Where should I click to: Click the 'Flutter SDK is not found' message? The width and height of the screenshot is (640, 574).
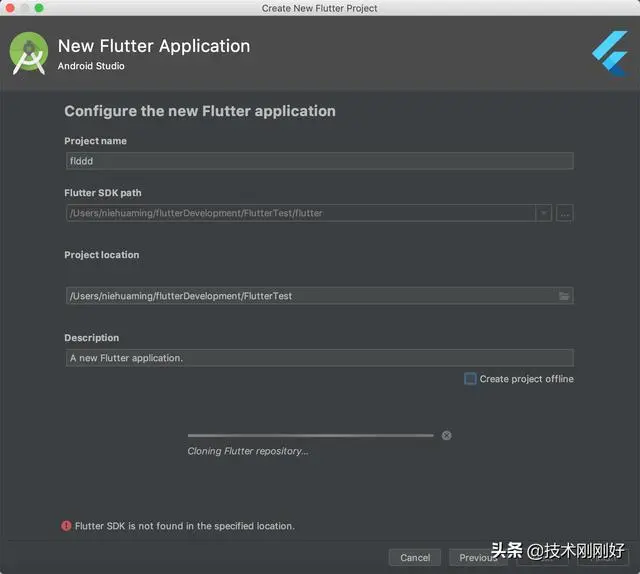[184, 526]
